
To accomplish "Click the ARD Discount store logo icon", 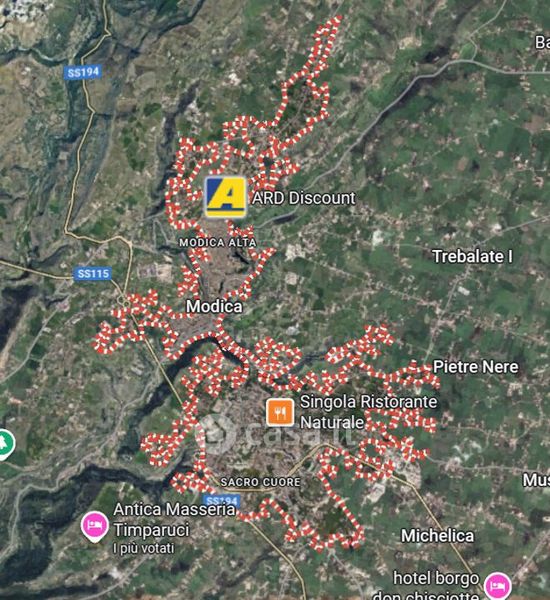I will 225,197.
